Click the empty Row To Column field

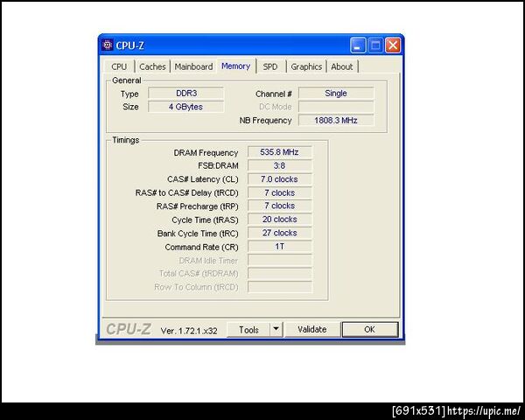(x=280, y=287)
